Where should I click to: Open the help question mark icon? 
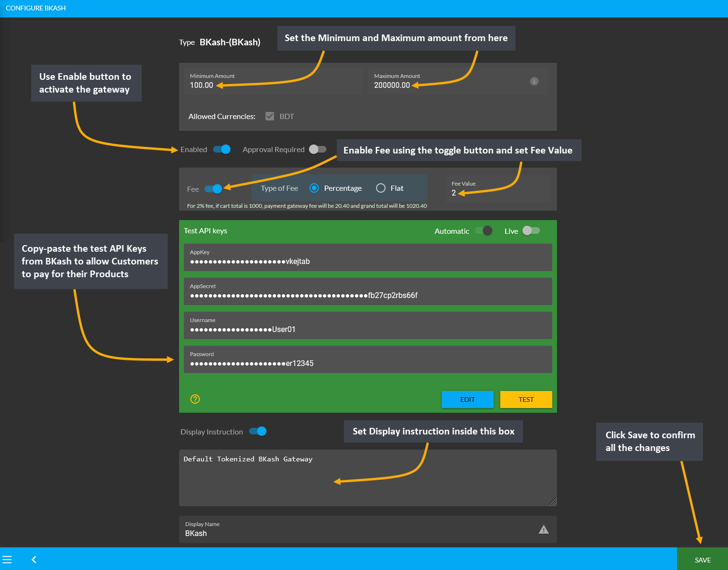195,399
